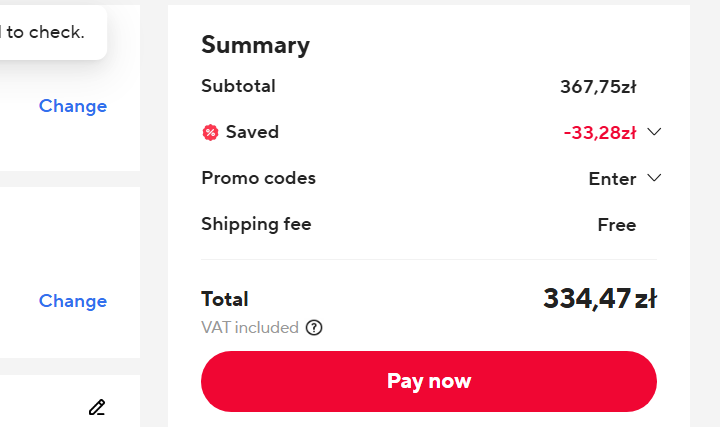The width and height of the screenshot is (720, 427).
Task: Click the Shipping fee label
Action: click(256, 224)
